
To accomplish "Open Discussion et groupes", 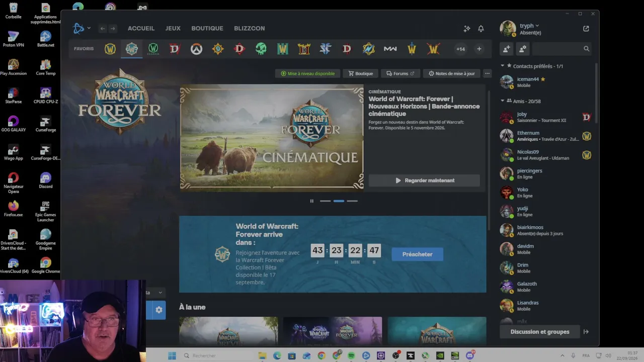I will tap(540, 332).
